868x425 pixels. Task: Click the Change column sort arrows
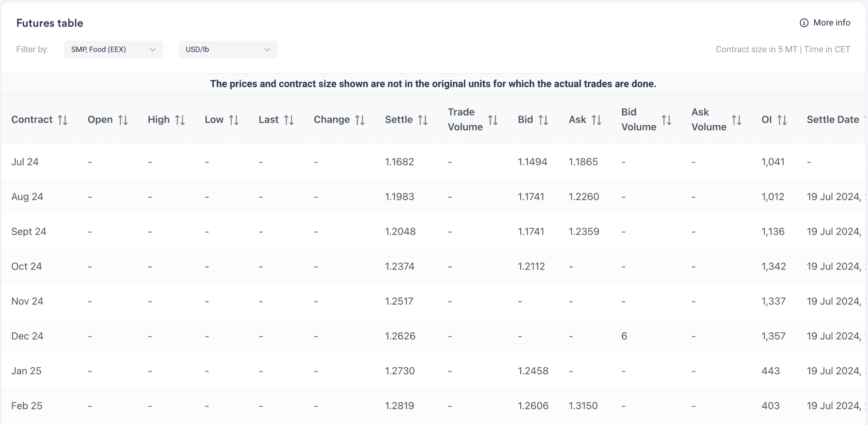pos(360,120)
